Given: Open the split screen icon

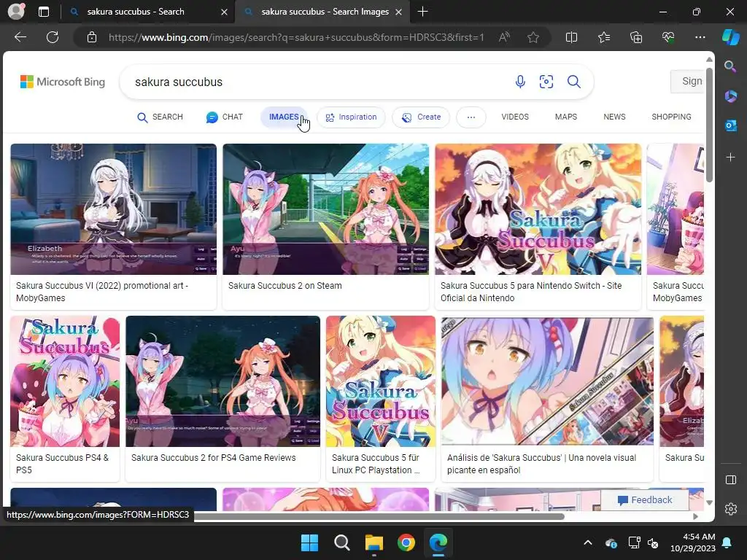Looking at the screenshot, I should (x=571, y=37).
